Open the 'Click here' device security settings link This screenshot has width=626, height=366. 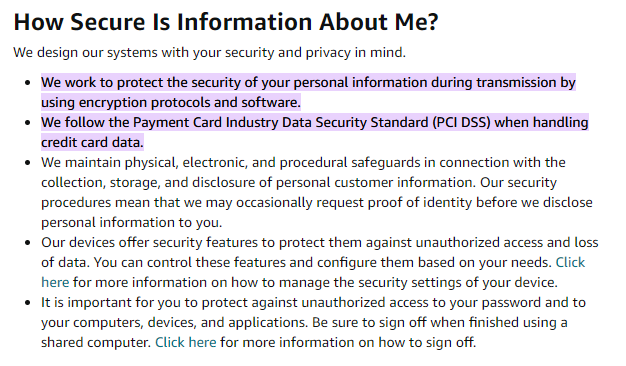[x=570, y=263]
